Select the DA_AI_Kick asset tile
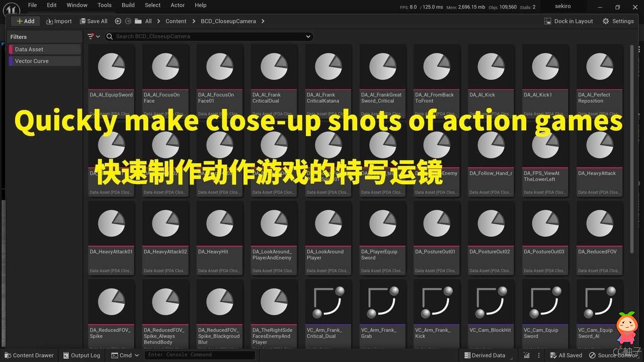The width and height of the screenshot is (644, 362). (x=492, y=82)
